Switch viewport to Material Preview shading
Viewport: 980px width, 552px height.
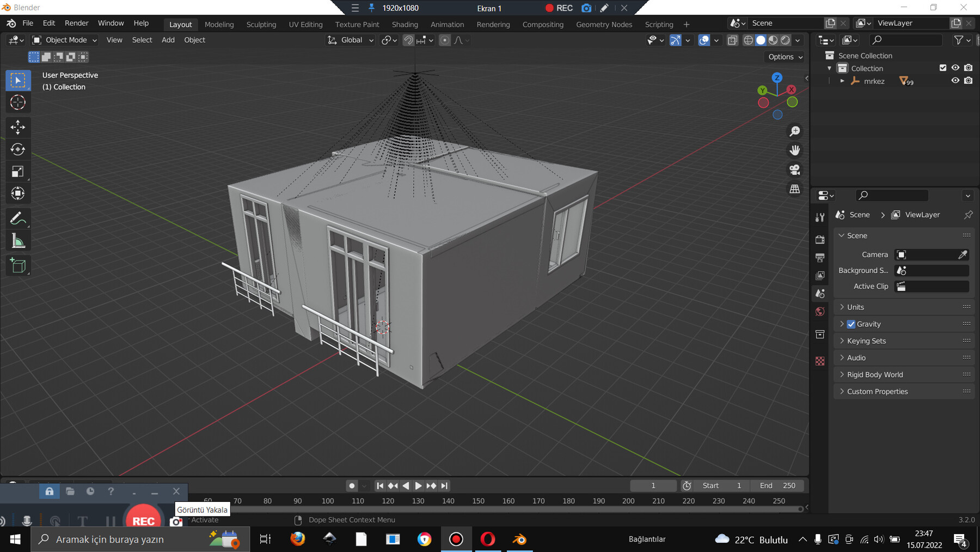coord(773,40)
